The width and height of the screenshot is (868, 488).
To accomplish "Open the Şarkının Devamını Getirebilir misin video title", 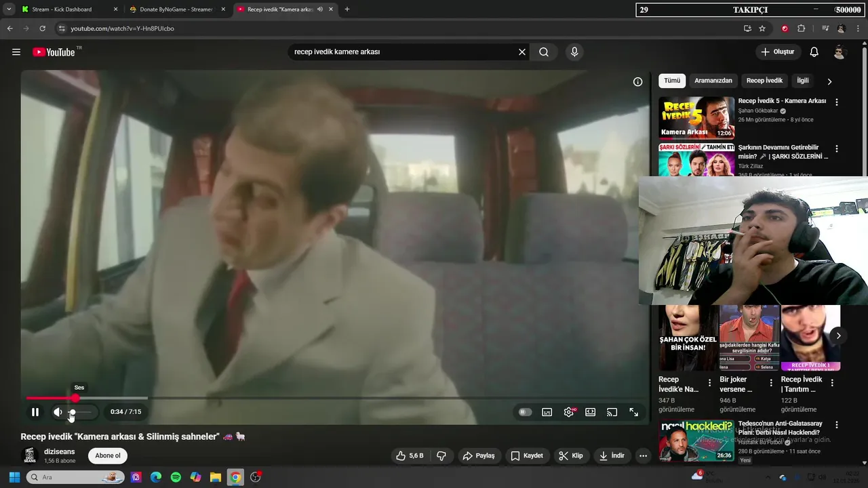I will [783, 152].
